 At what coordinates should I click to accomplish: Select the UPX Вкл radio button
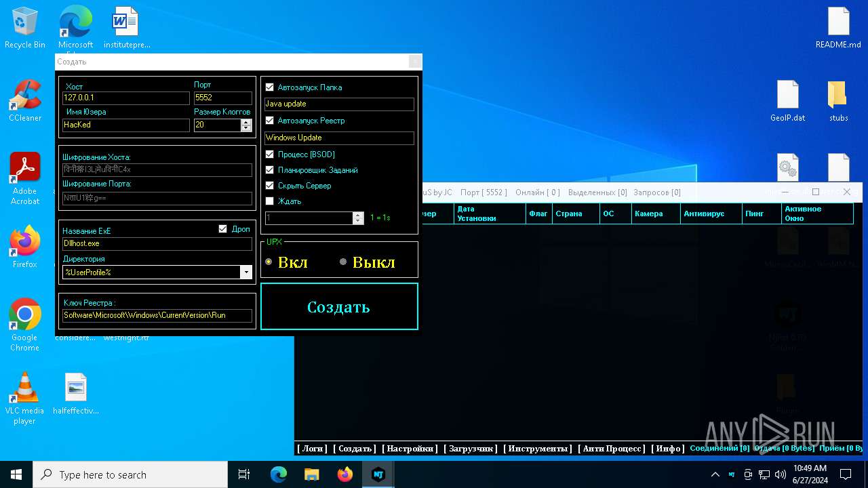pyautogui.click(x=269, y=262)
